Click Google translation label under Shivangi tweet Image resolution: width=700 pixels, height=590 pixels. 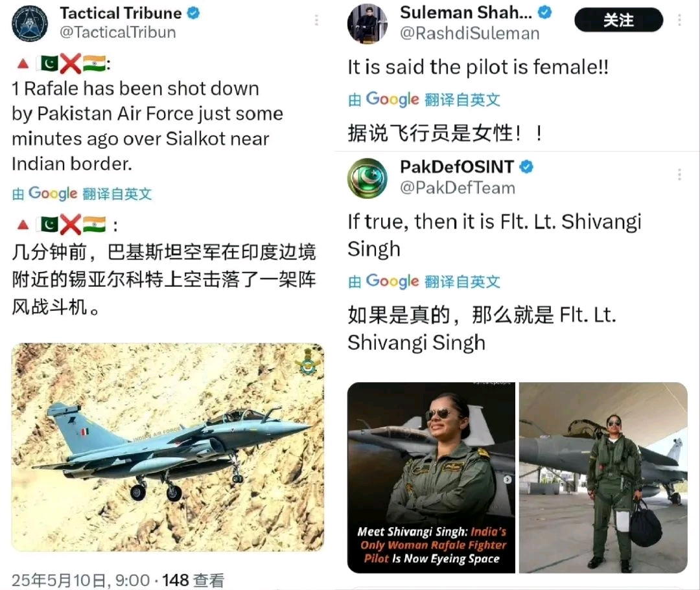pos(424,281)
